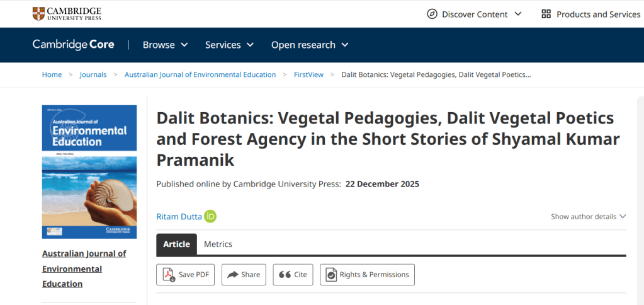Go to Home in breadcrumb

[52, 74]
